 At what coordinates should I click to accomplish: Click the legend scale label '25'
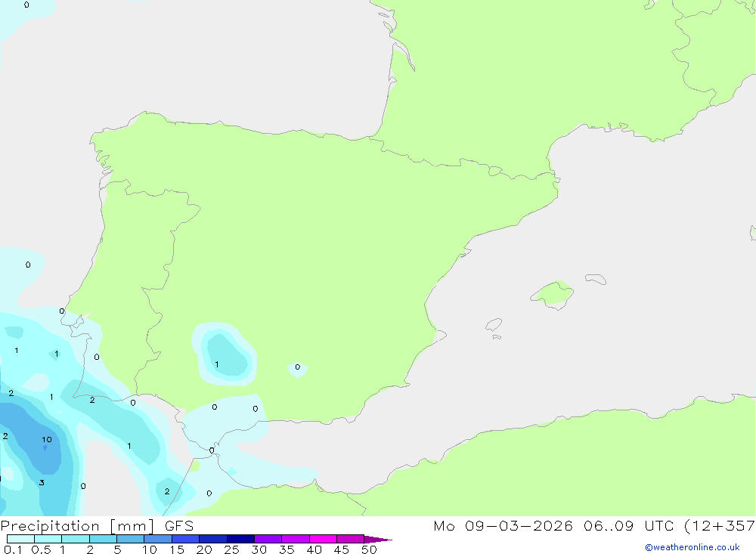coord(231,549)
